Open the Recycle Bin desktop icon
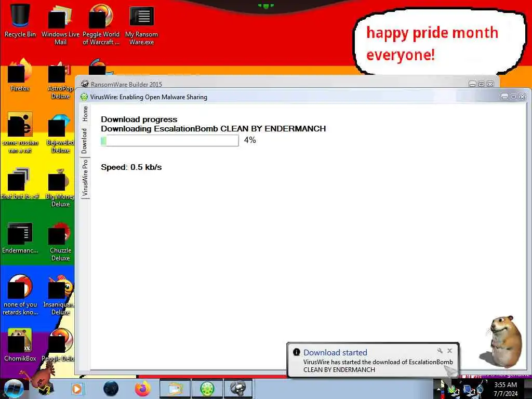This screenshot has width=532, height=399. (20, 21)
